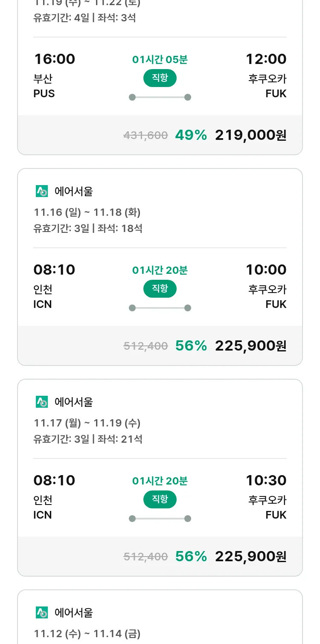Open the 11.17 (월) ~ 11.19 (수) date range
Screen dimensions: 320x644
pos(87,423)
